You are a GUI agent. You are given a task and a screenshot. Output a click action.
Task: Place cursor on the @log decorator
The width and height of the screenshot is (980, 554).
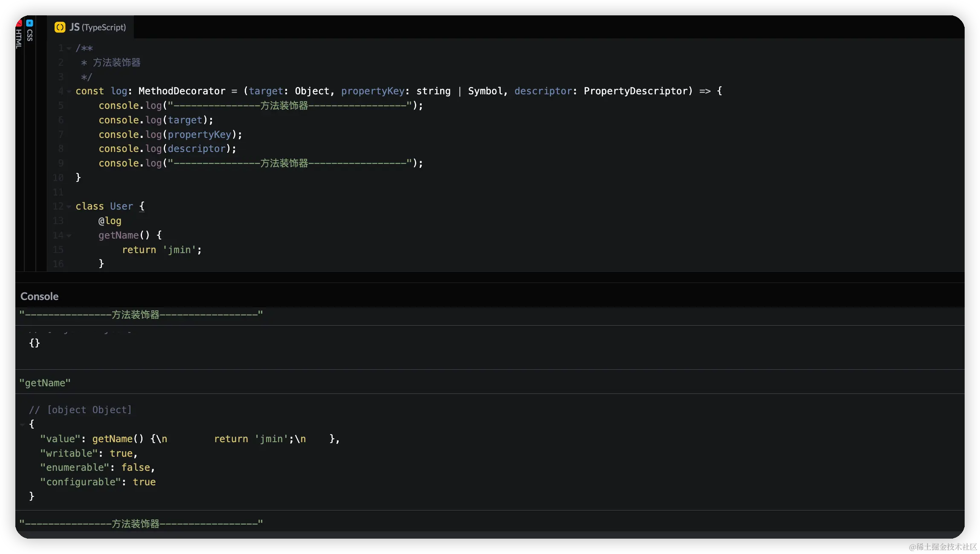tap(110, 221)
